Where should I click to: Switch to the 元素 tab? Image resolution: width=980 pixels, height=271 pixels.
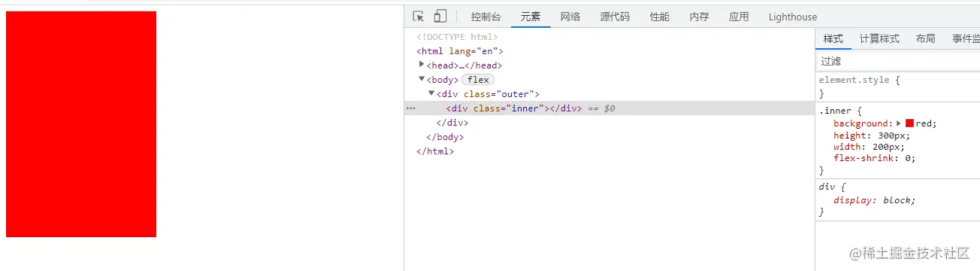click(x=531, y=17)
